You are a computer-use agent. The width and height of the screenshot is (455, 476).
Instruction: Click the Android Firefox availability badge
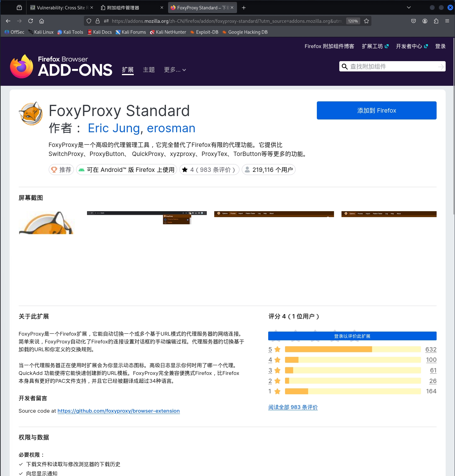pyautogui.click(x=127, y=170)
